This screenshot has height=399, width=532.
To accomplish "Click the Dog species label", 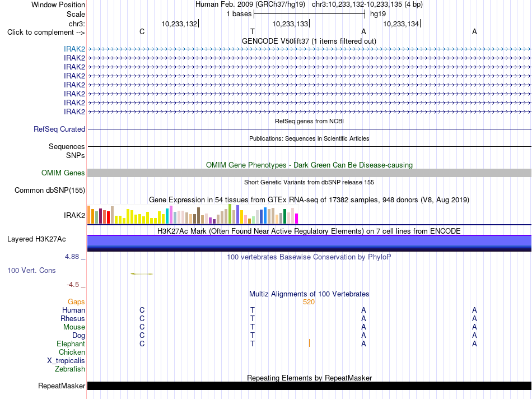I will [79, 336].
